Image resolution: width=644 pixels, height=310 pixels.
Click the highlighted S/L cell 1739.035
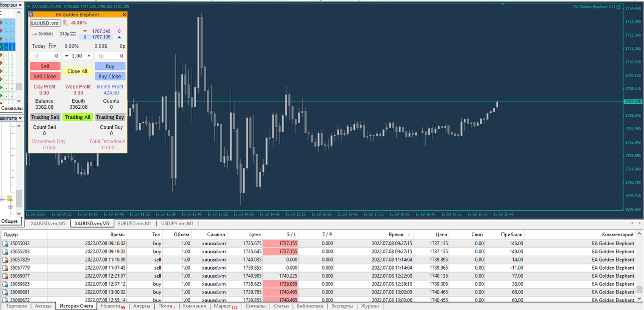(x=281, y=284)
